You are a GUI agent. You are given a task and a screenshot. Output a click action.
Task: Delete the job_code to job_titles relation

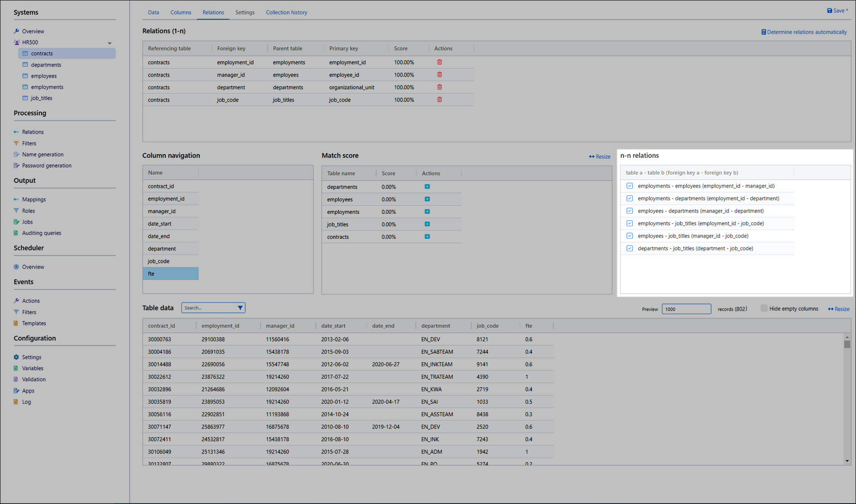pos(439,100)
